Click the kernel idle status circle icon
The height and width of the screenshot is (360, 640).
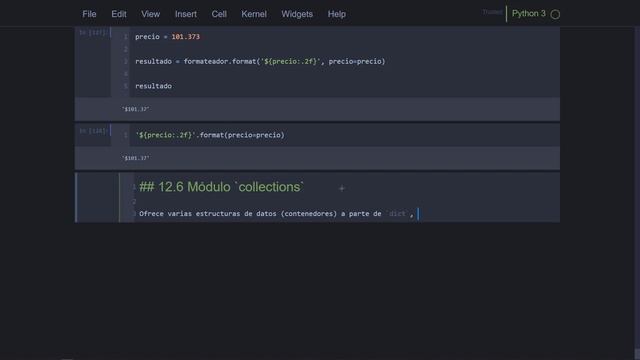(555, 14)
